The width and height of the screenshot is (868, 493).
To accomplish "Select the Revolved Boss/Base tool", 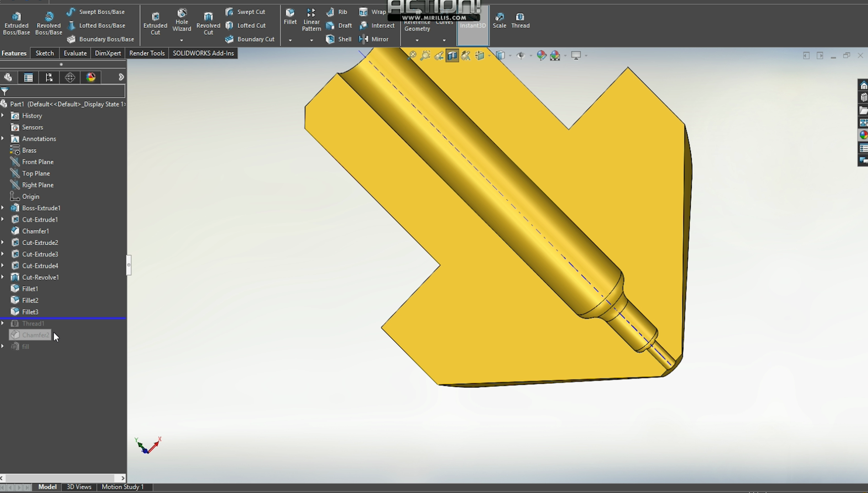I will [48, 23].
